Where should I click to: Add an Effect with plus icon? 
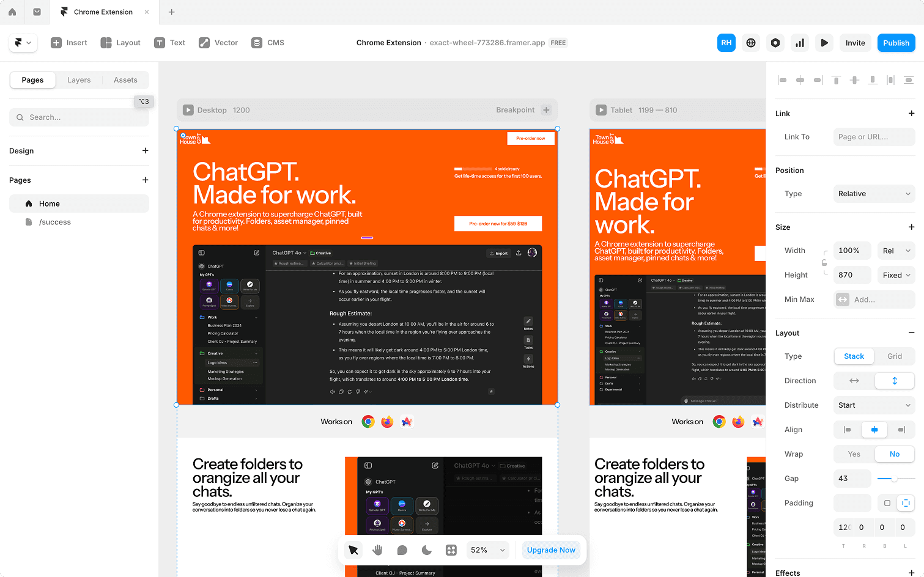click(x=912, y=573)
